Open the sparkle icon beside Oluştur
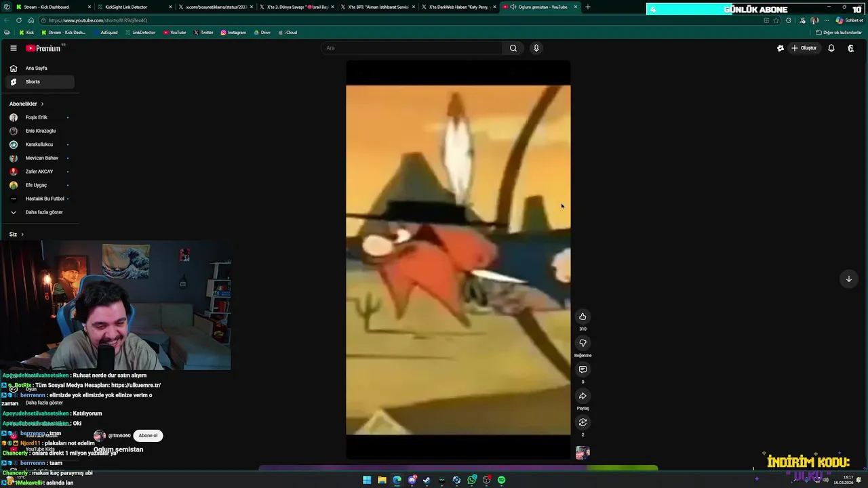Image resolution: width=868 pixels, height=488 pixels. (x=781, y=48)
